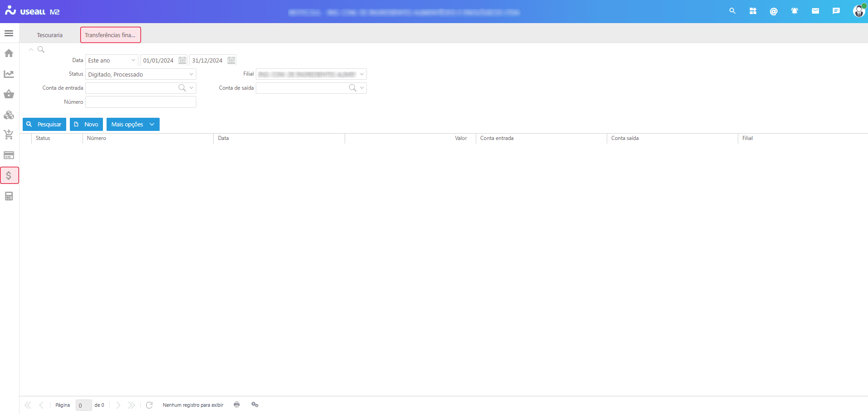Click the Pesquisar button
The image size is (868, 414).
point(44,124)
